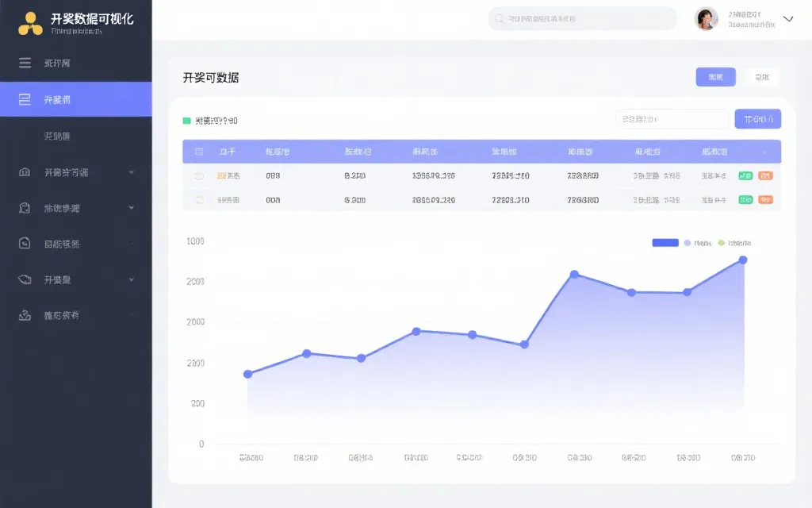Click the orange action tag in the second table row
The image size is (812, 508).
click(x=765, y=200)
